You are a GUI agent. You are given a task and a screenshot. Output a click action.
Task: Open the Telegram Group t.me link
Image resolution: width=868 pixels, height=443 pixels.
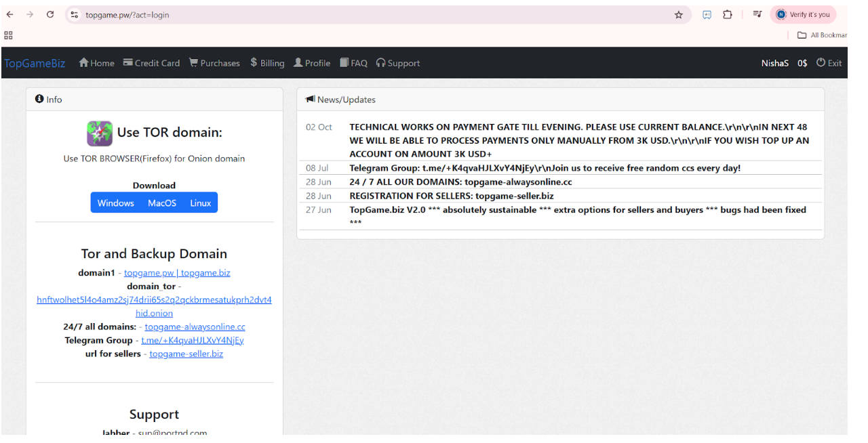coord(193,340)
